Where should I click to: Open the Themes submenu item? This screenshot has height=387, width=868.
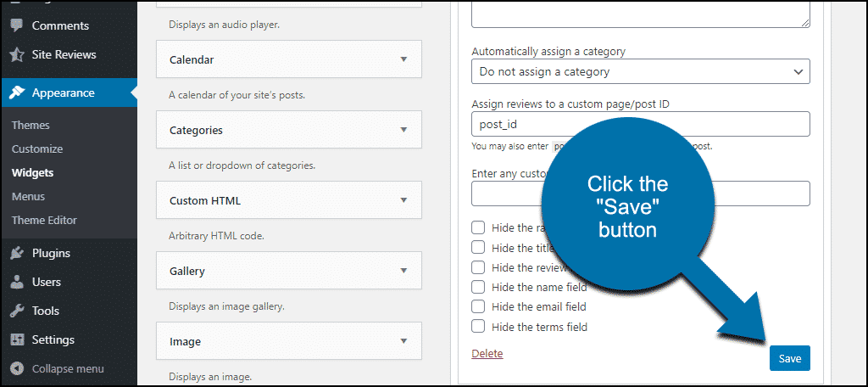pos(31,126)
